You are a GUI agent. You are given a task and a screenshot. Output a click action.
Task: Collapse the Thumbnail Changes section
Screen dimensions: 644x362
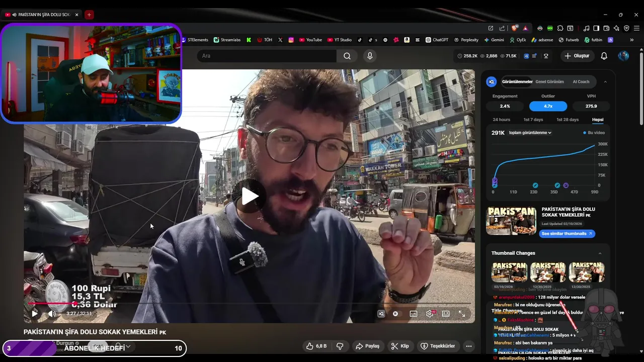coord(600,253)
